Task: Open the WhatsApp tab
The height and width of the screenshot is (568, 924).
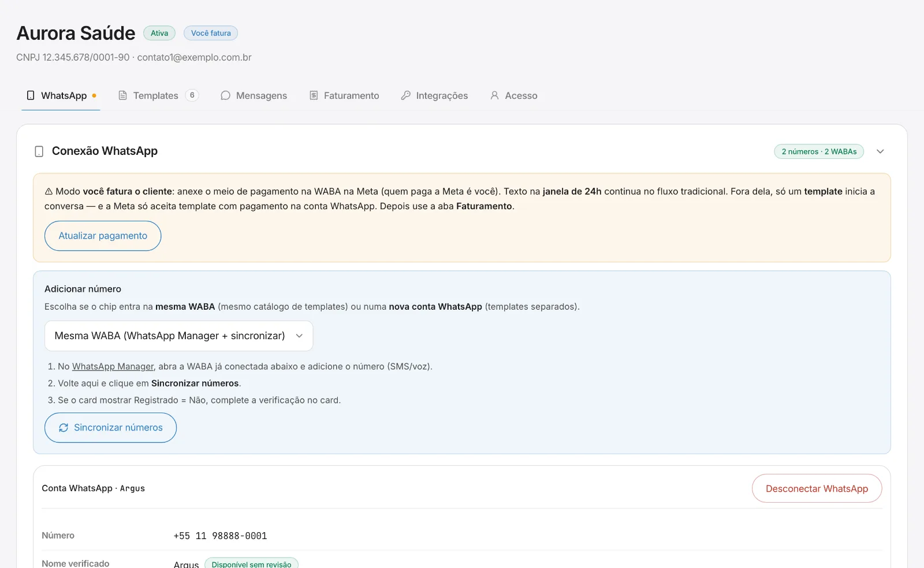Action: click(x=61, y=95)
